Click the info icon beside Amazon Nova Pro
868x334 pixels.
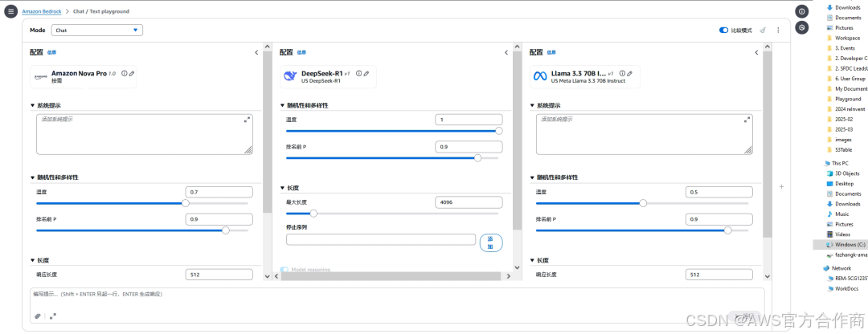pos(124,73)
